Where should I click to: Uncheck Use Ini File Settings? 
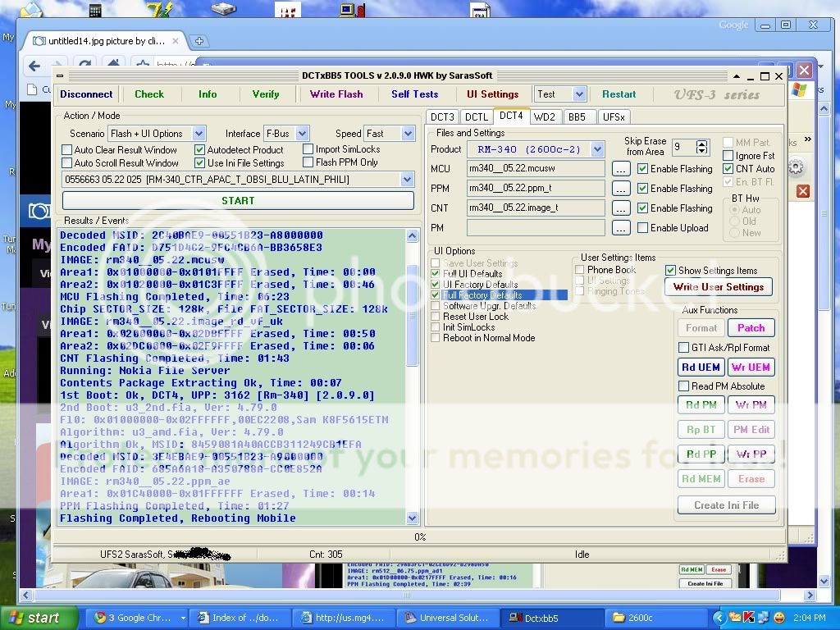click(x=200, y=163)
